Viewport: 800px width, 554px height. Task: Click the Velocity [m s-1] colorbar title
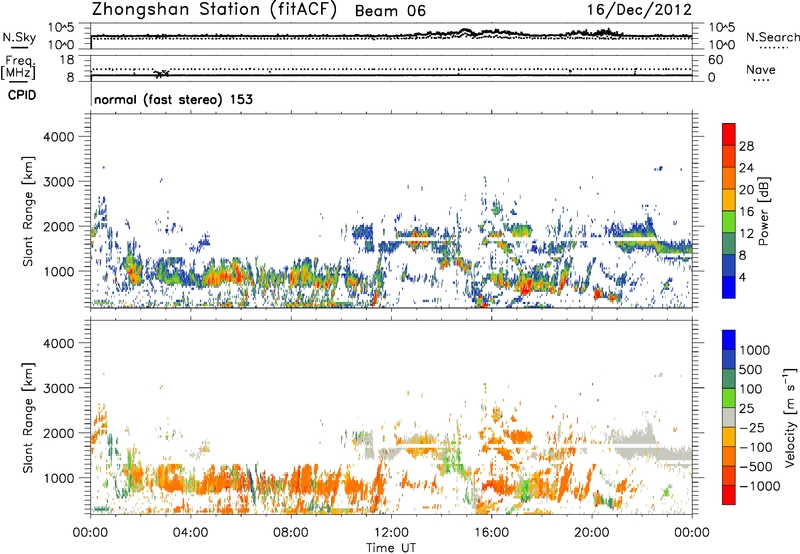click(x=790, y=417)
